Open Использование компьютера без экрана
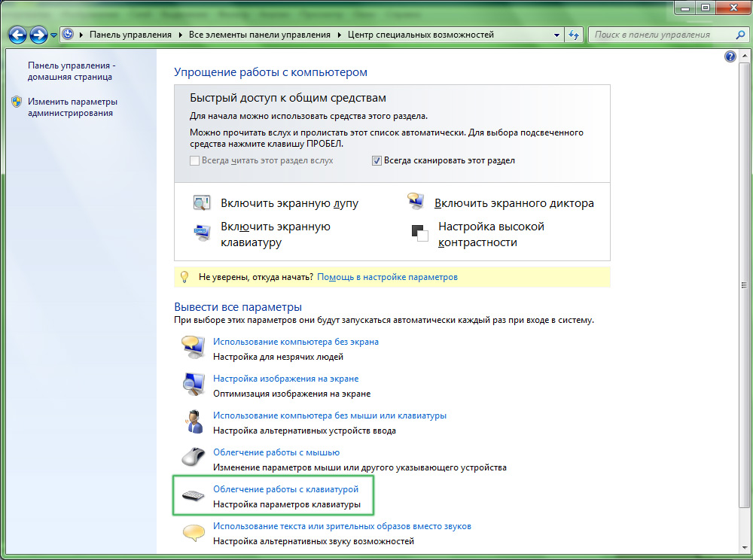This screenshot has height=560, width=753. coord(296,342)
